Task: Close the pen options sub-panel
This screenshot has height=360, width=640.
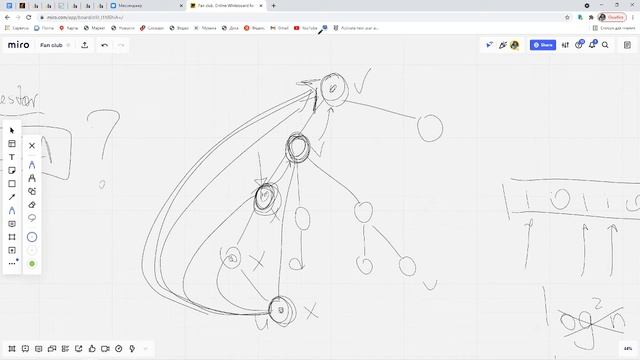Action: (32, 146)
